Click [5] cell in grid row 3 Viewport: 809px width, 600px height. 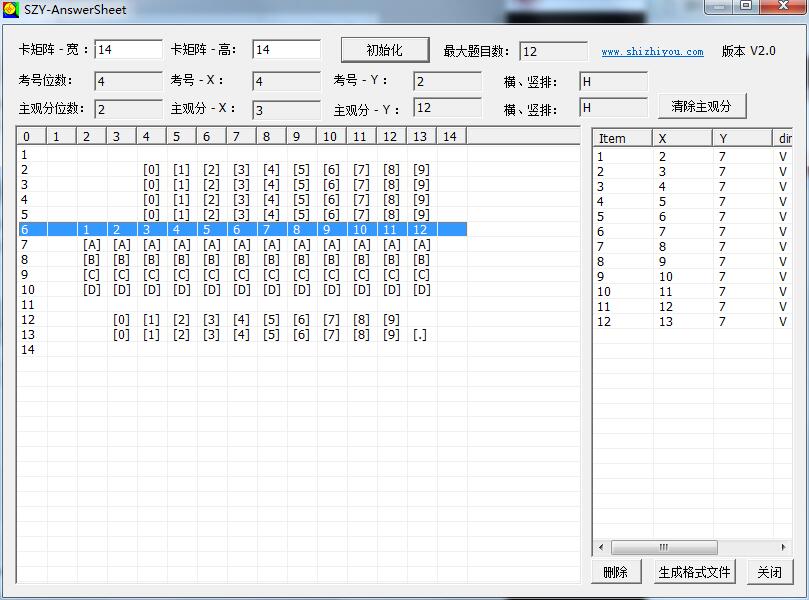(x=301, y=185)
